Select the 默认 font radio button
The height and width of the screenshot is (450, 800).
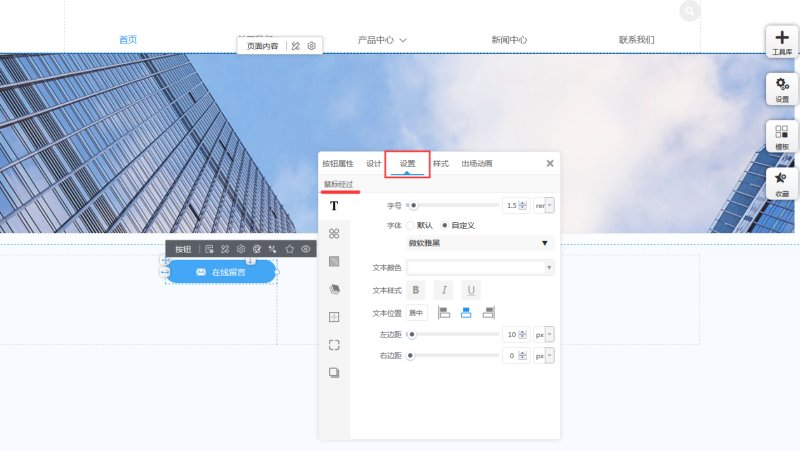point(410,225)
